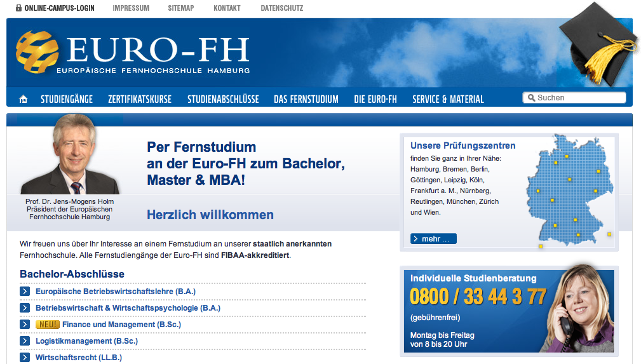Open Betriebswirtschaft & Wirtschaftspsychologie (B.A.) link
641x364 pixels.
click(x=128, y=308)
